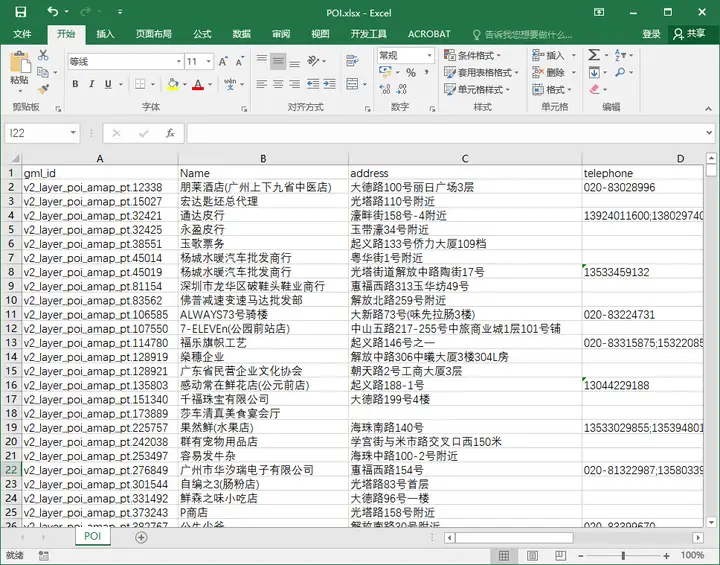Toggle align text left
Image resolution: width=720 pixels, height=565 pixels.
coord(261,84)
